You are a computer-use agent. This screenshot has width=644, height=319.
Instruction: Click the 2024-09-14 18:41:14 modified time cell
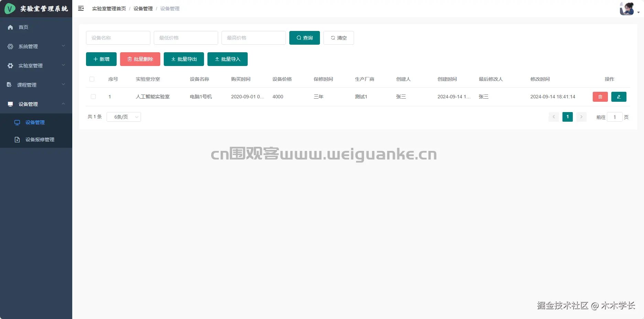[x=553, y=97]
